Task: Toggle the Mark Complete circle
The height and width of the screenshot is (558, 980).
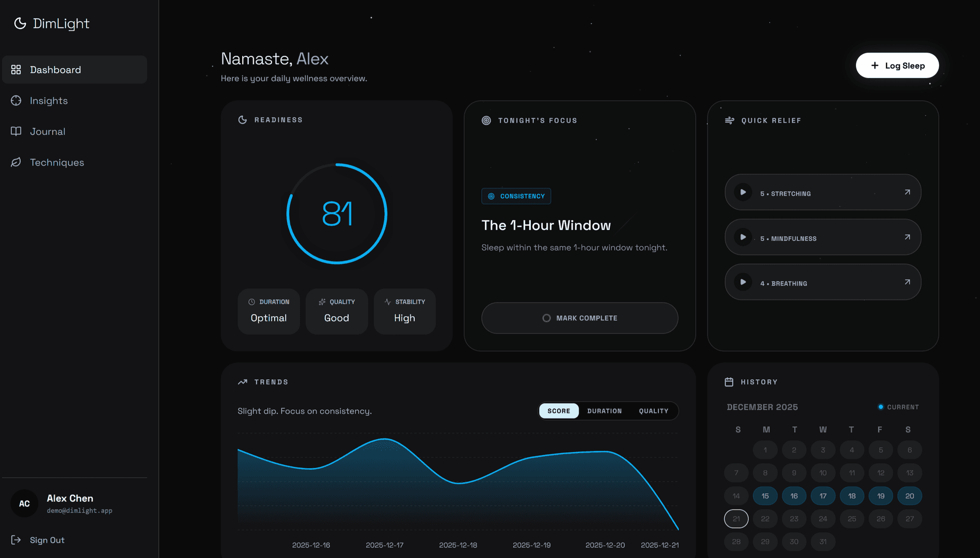Action: click(x=546, y=318)
